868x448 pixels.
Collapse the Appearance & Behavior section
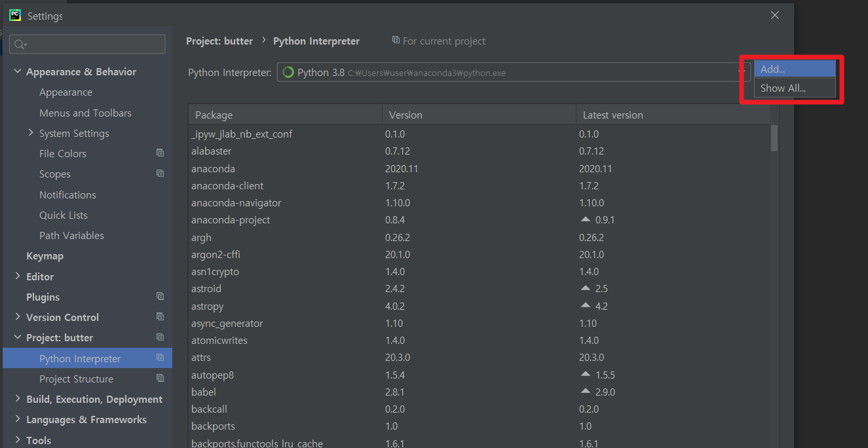point(17,71)
